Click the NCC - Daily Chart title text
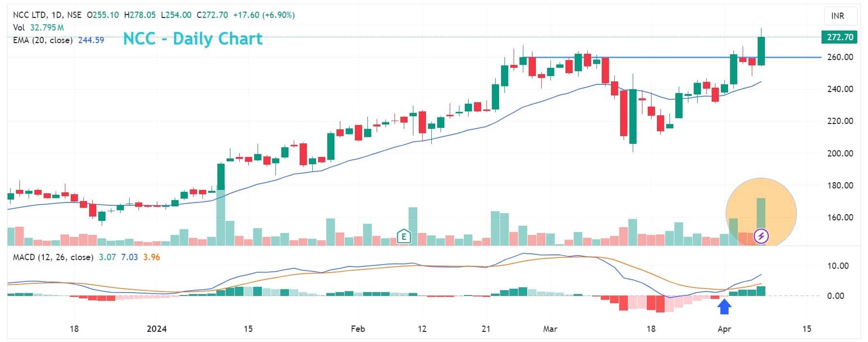Viewport: 868px width, 342px height. coord(193,39)
